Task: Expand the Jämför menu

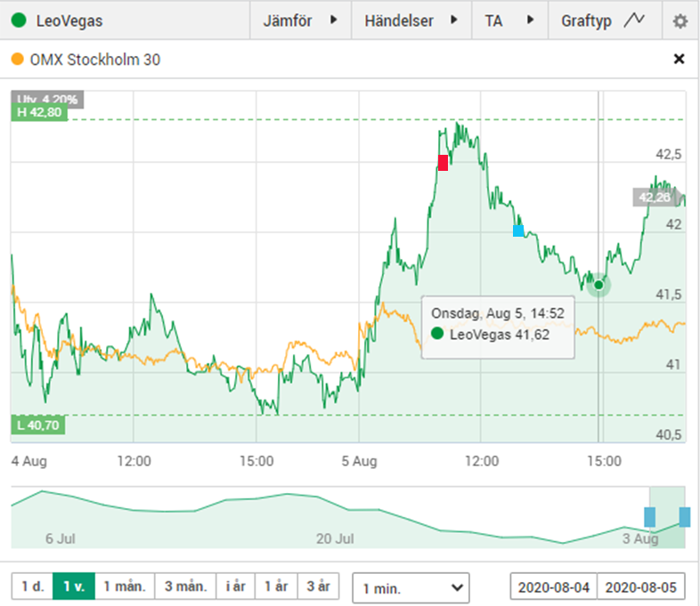Action: click(x=300, y=20)
